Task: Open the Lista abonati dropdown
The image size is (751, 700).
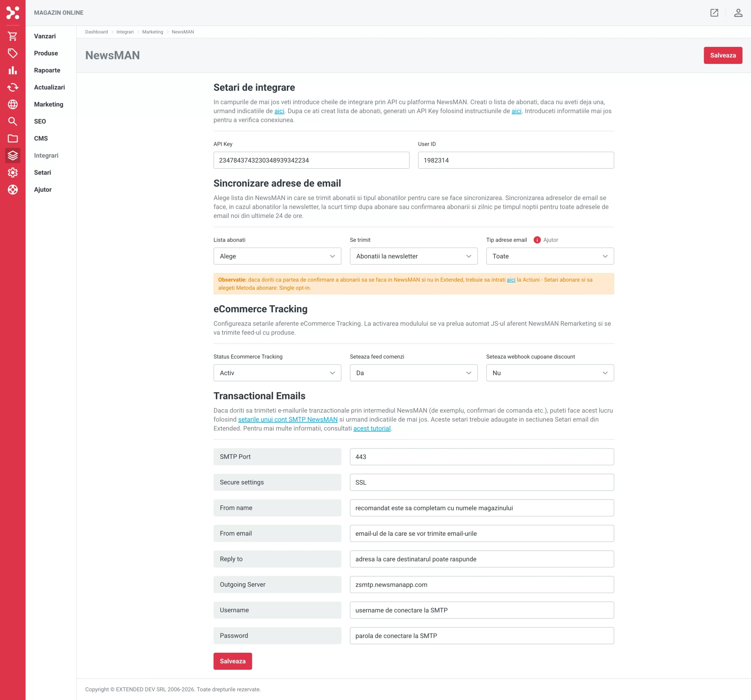Action: click(277, 256)
